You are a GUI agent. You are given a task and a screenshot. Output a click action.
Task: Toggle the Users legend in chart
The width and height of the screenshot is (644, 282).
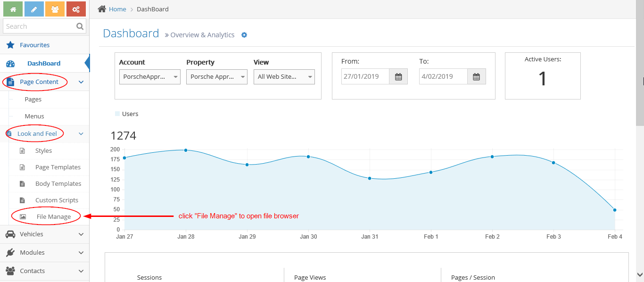[x=127, y=114]
